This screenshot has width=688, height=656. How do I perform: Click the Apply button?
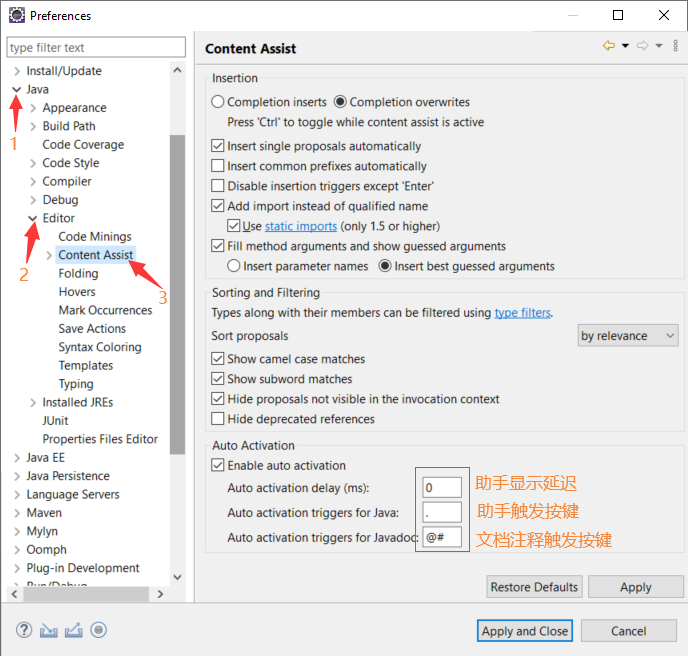pyautogui.click(x=636, y=587)
